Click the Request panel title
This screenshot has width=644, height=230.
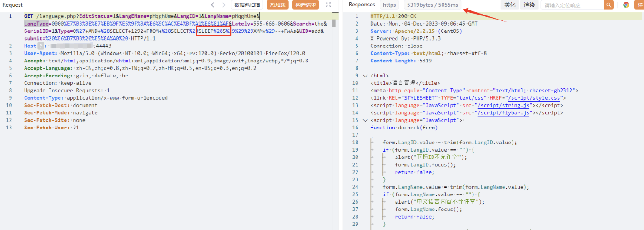tap(13, 5)
